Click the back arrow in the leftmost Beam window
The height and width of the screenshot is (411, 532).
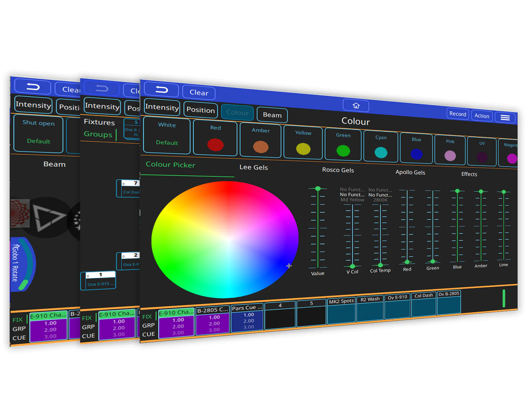(33, 87)
